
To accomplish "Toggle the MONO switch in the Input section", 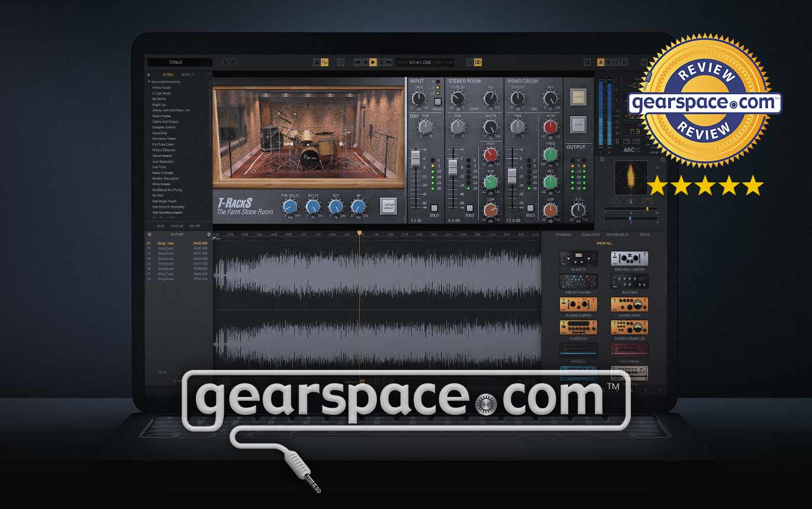I will [x=438, y=102].
